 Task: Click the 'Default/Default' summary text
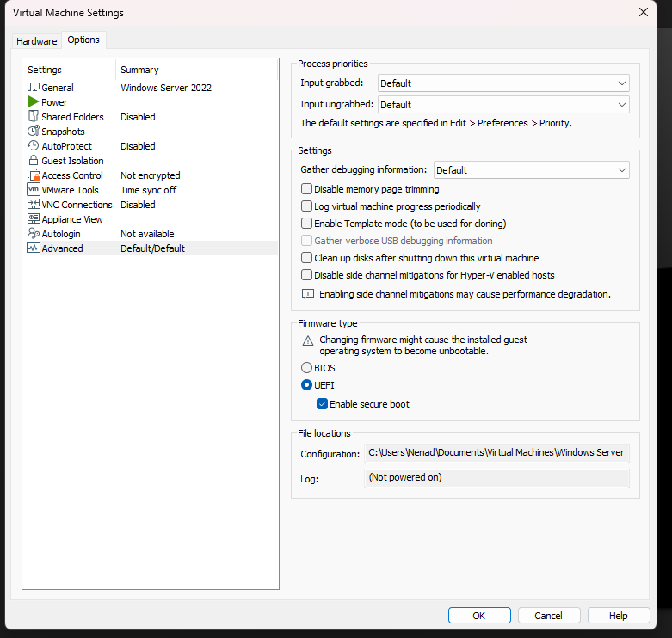(x=152, y=248)
